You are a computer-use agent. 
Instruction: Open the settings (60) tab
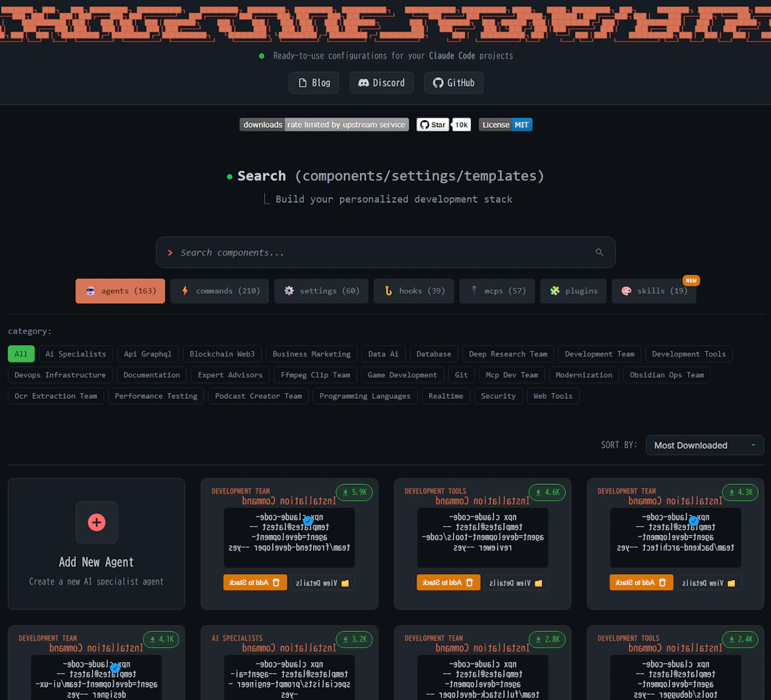(x=321, y=291)
